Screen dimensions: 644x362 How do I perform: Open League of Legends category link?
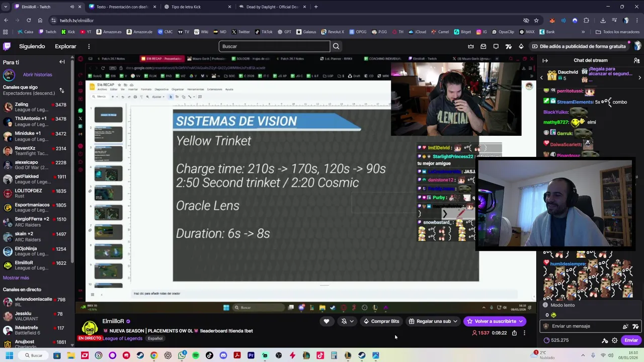coord(123,338)
